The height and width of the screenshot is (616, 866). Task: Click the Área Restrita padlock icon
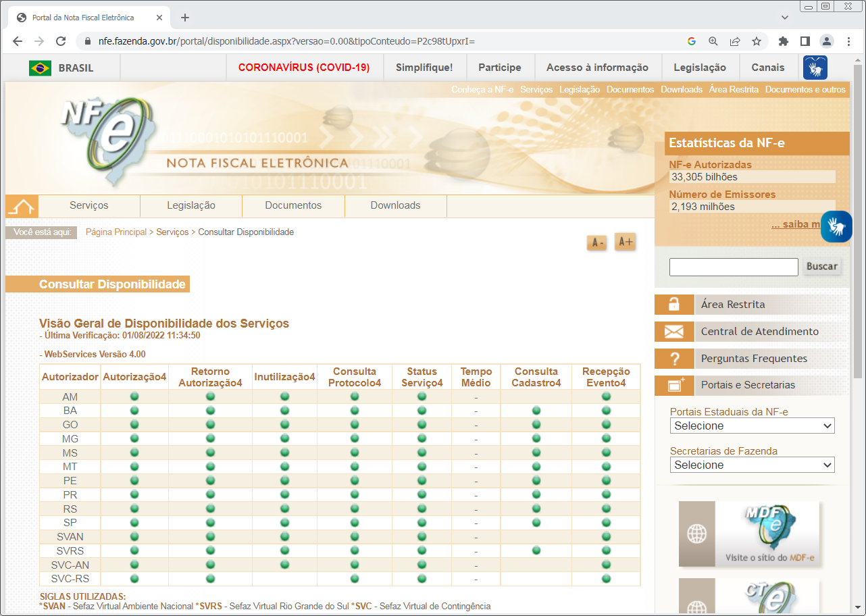pos(674,305)
